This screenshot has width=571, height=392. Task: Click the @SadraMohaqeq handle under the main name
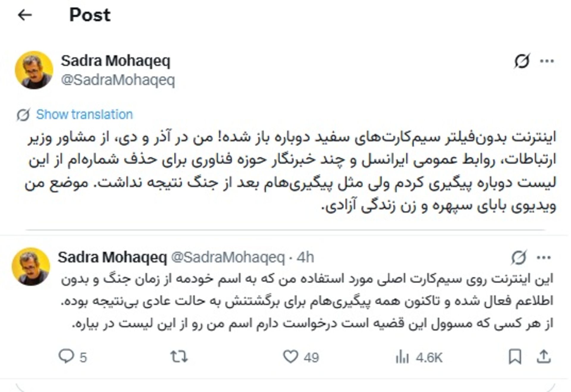[x=118, y=80]
